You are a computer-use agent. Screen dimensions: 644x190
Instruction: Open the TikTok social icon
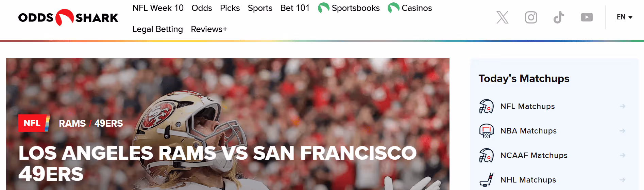[x=559, y=17]
